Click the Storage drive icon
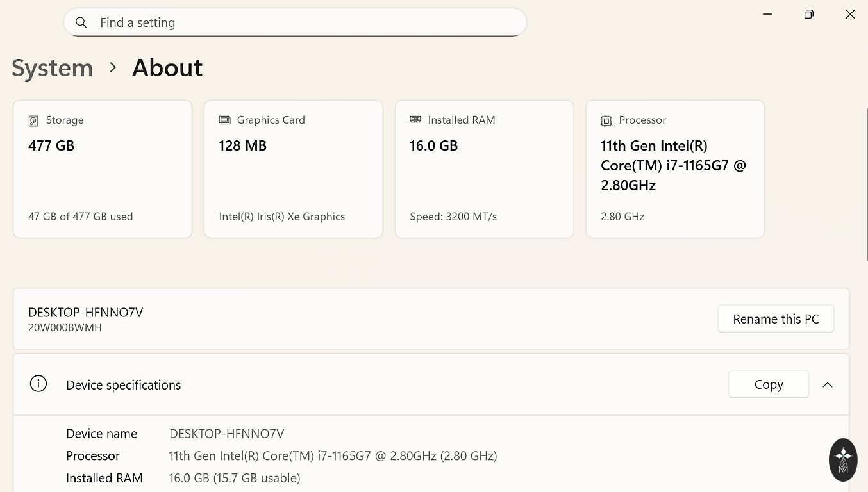This screenshot has width=868, height=492. pos(33,120)
